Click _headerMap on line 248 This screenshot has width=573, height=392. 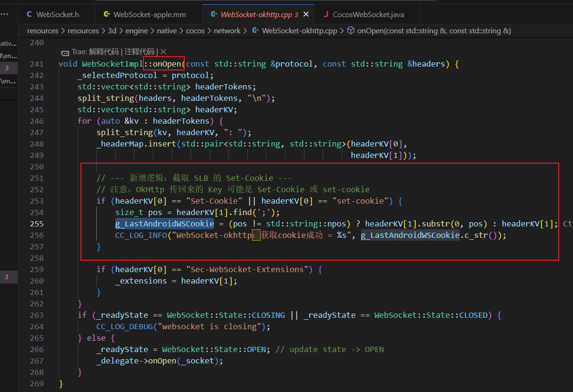pyautogui.click(x=120, y=144)
